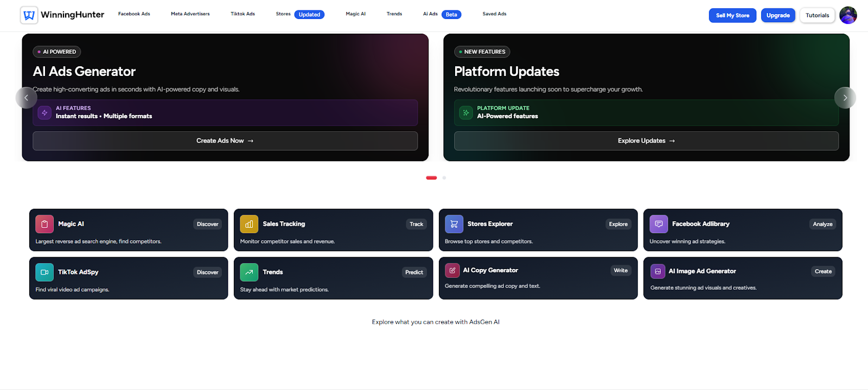The width and height of the screenshot is (868, 390).
Task: Open Saved Ads nav item
Action: click(494, 14)
